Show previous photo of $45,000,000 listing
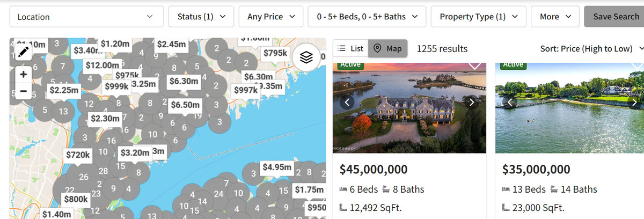The height and width of the screenshot is (219, 644). click(347, 102)
